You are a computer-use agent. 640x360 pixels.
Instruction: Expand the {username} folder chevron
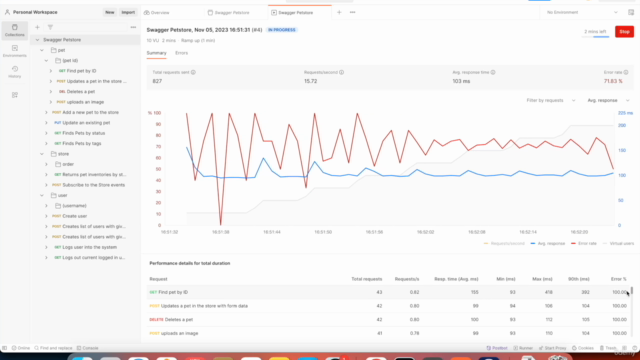click(46, 206)
